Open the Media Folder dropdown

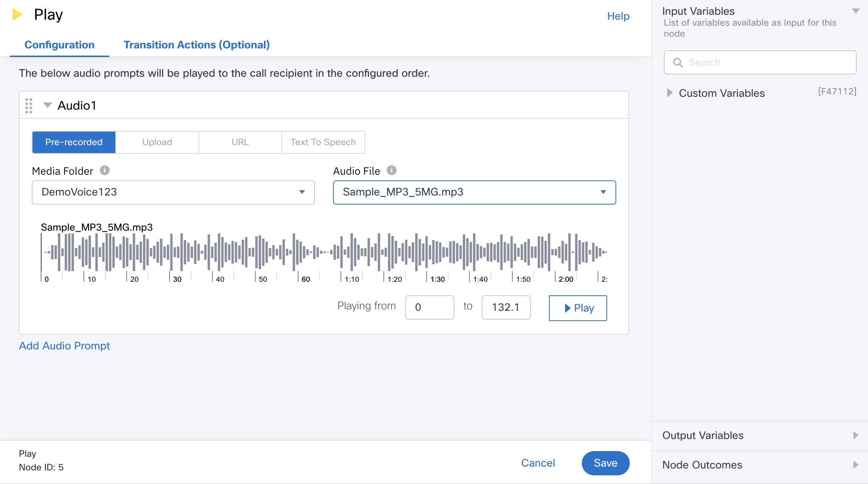(x=173, y=192)
